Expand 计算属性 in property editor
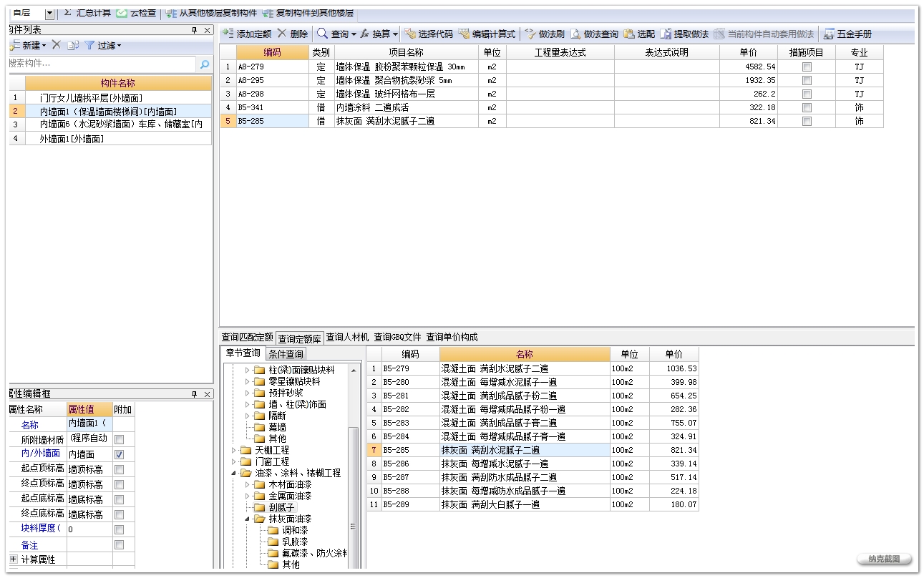The height and width of the screenshot is (578, 924). (x=13, y=559)
